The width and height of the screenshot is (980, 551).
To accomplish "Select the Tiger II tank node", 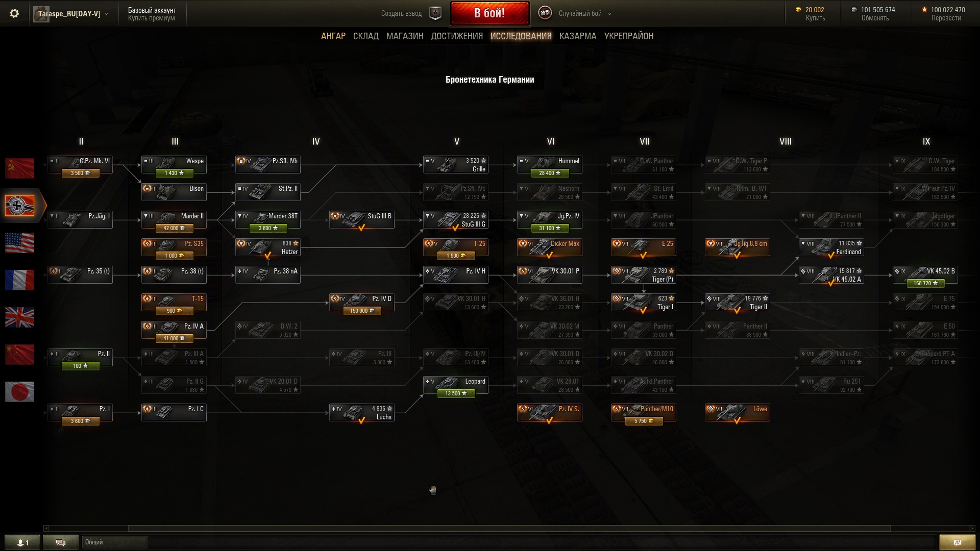I will [x=737, y=303].
